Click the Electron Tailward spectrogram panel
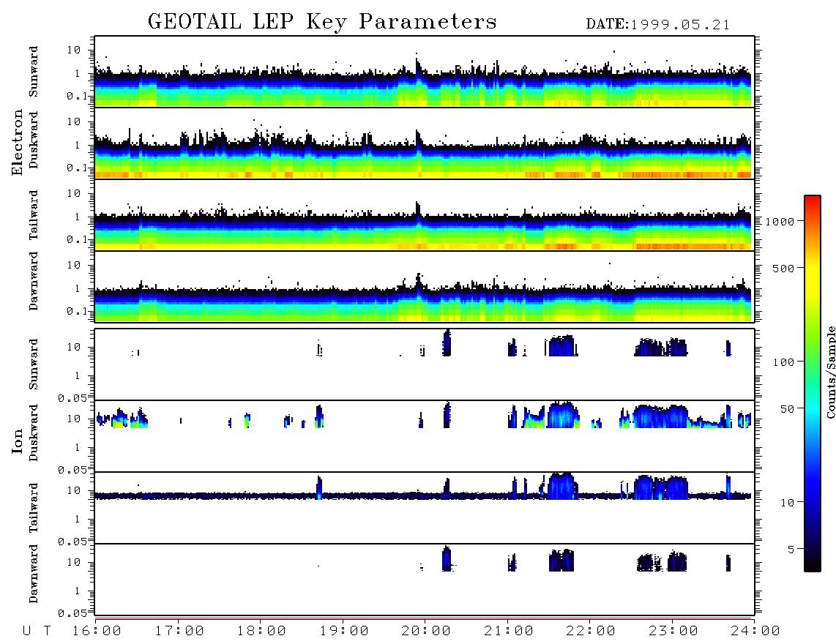The height and width of the screenshot is (644, 836). coord(425,215)
